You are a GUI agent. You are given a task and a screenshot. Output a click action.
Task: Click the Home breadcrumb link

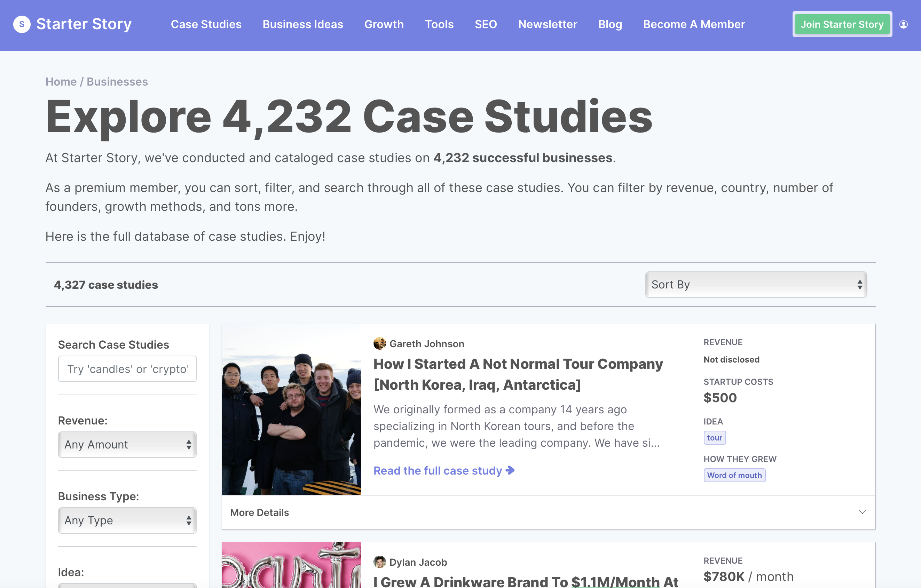coord(61,81)
